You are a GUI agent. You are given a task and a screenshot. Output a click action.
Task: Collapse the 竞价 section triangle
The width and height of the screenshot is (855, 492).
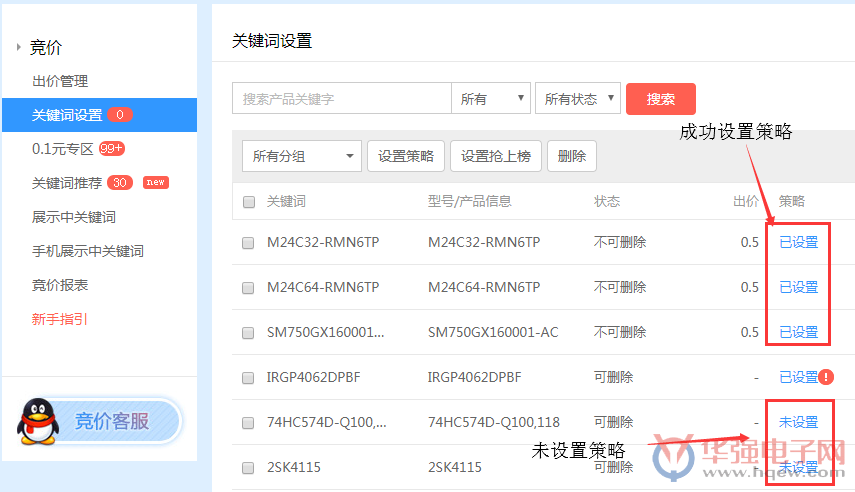click(x=19, y=47)
